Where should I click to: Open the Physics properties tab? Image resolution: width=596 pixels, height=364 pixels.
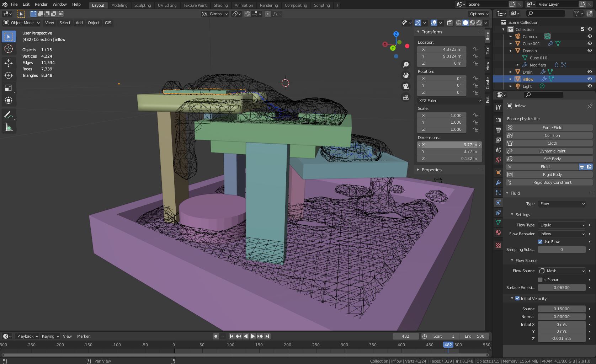(x=498, y=203)
